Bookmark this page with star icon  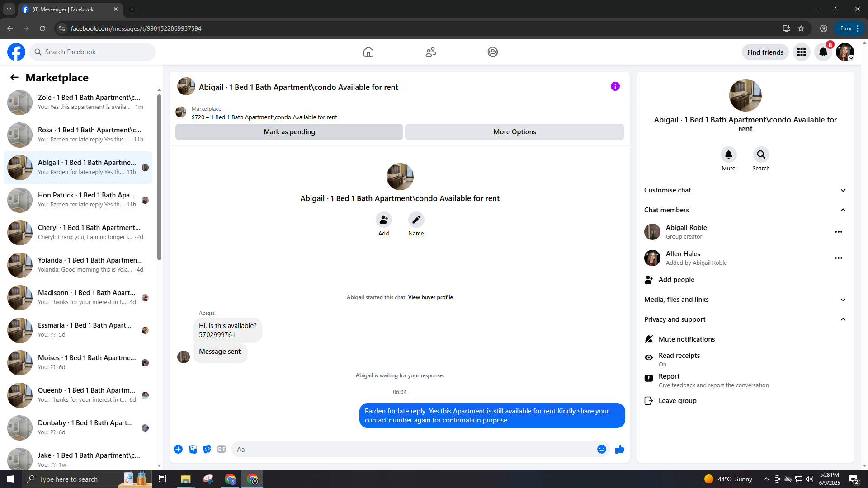[801, 28]
